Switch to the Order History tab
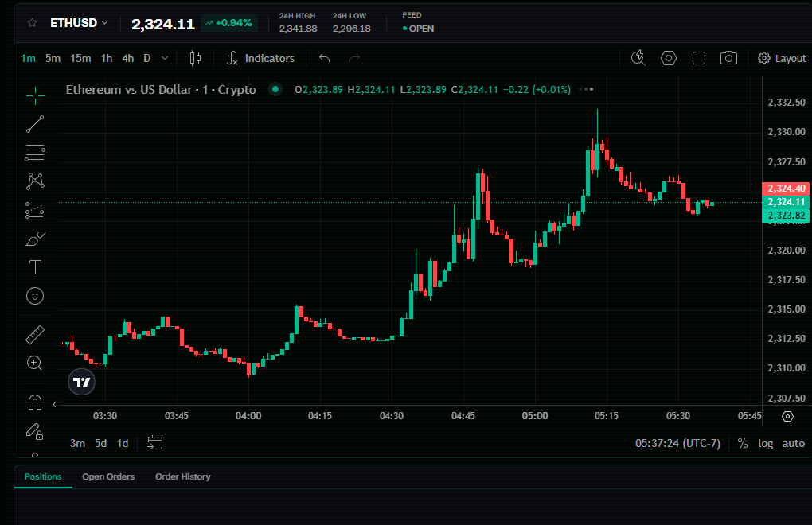This screenshot has height=525, width=812. [x=183, y=477]
